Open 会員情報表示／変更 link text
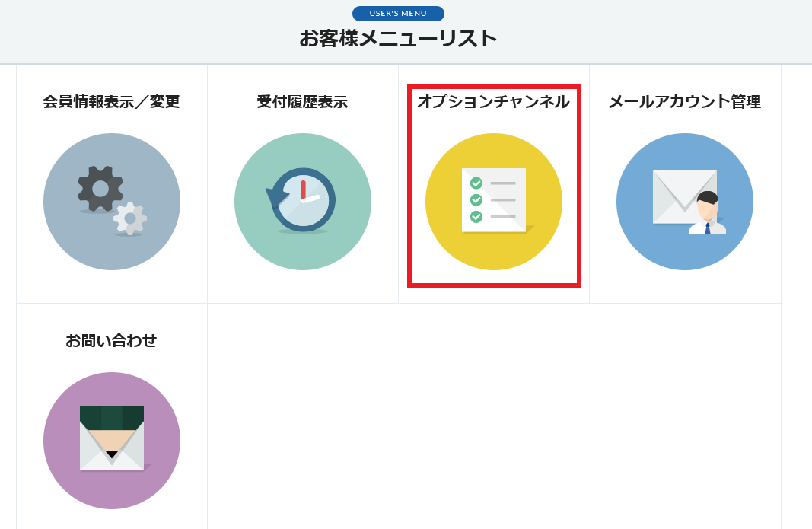812x529 pixels. [111, 101]
